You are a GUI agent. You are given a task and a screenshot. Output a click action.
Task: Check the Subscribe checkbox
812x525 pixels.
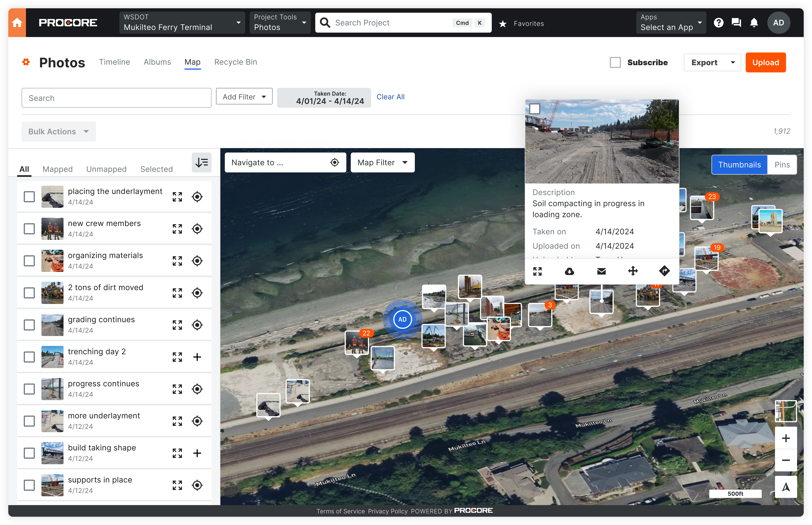tap(615, 62)
